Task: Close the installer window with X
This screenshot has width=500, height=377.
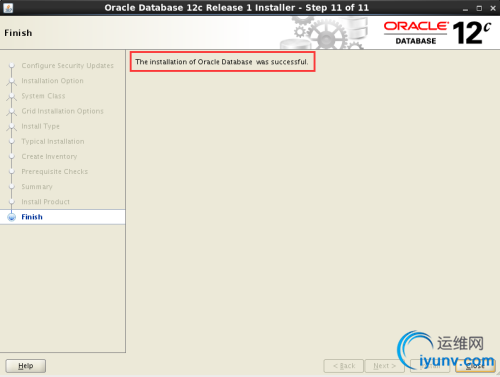Action: 493,8
